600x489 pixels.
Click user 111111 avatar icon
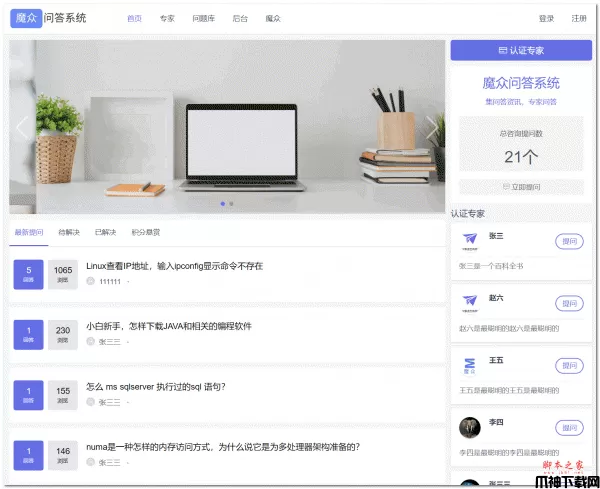[x=90, y=281]
